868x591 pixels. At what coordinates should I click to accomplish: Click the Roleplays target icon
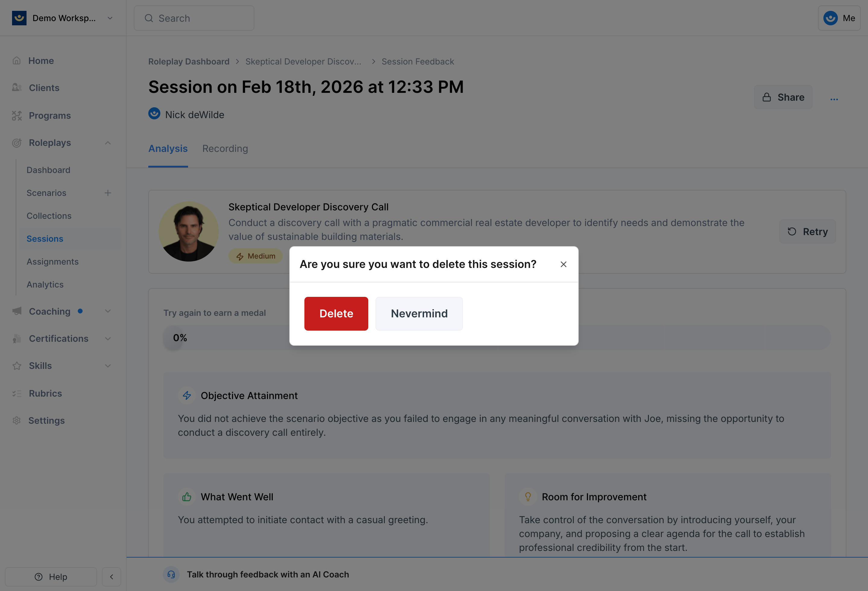[17, 143]
